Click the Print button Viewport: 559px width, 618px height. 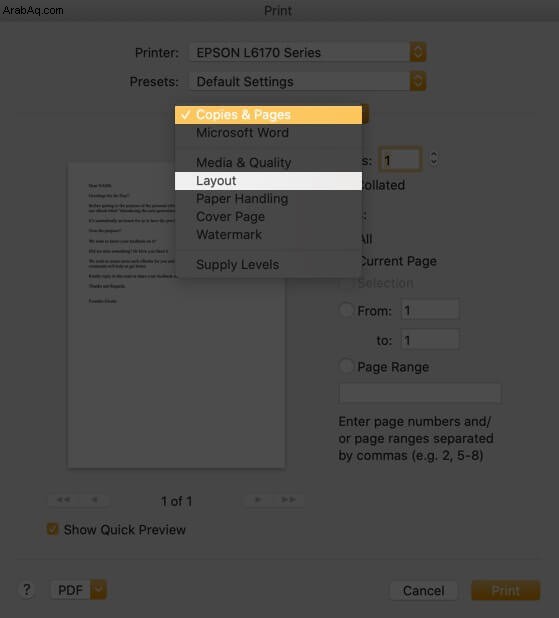pyautogui.click(x=505, y=590)
